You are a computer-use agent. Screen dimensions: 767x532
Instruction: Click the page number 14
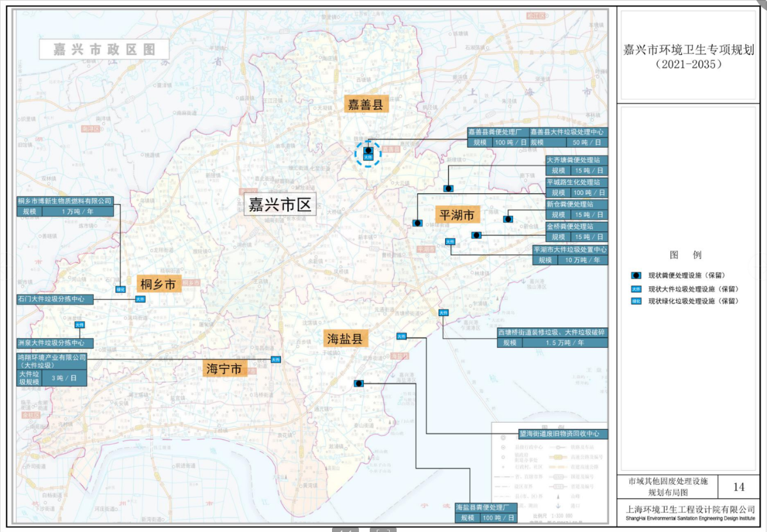739,487
